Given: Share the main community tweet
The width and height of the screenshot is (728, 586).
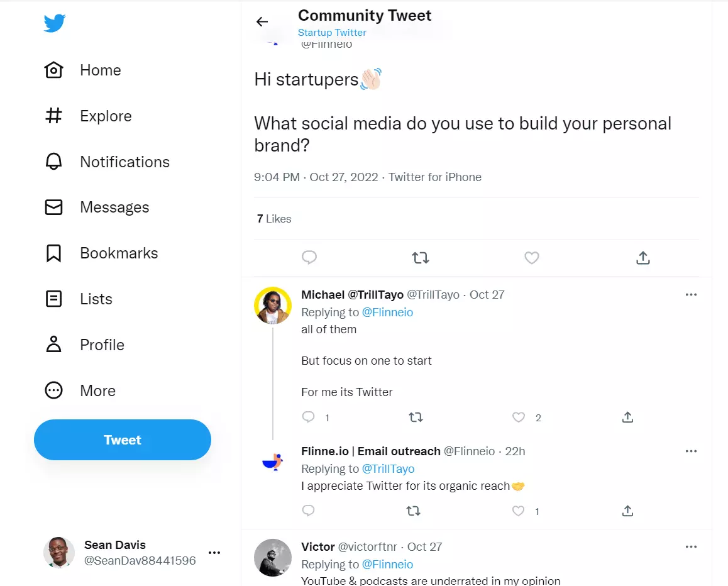Looking at the screenshot, I should coord(643,258).
